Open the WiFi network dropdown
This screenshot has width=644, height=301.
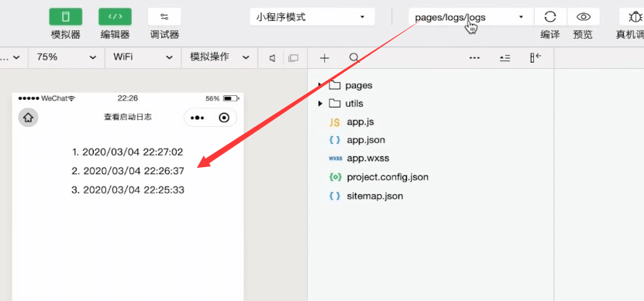143,57
